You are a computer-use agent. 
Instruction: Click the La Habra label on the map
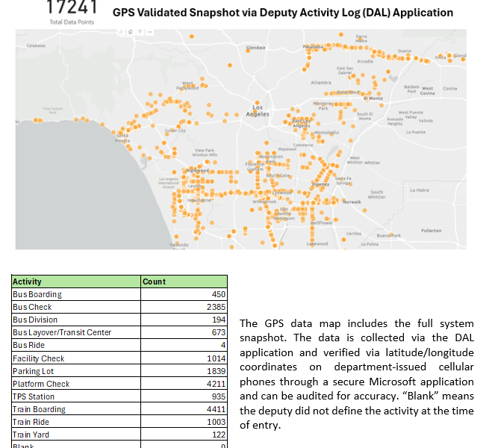click(420, 190)
